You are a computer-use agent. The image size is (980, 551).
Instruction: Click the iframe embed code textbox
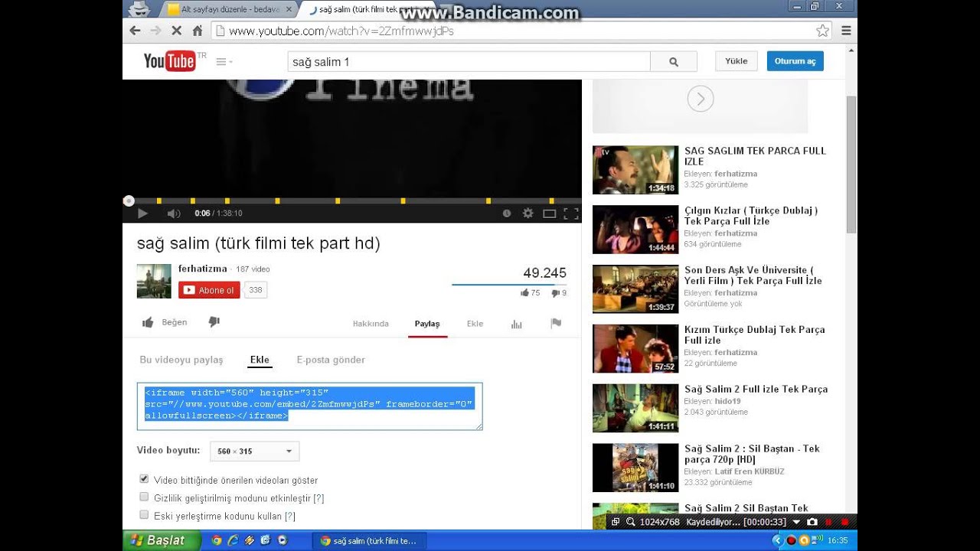coord(310,406)
